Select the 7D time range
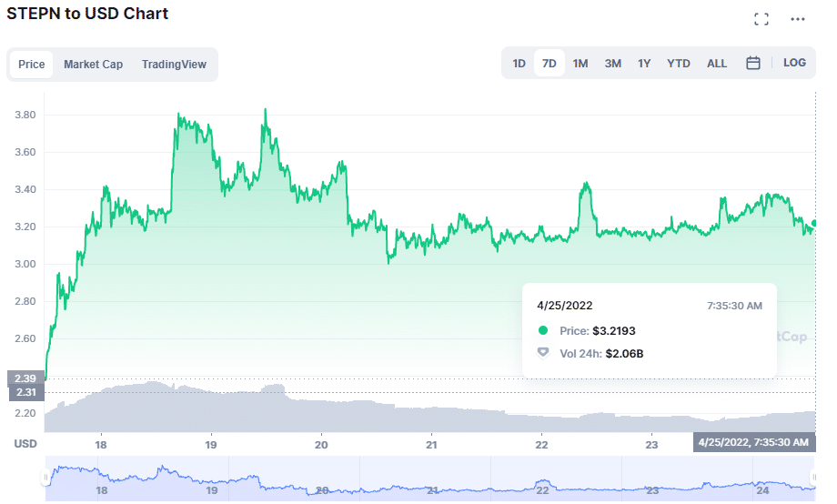The image size is (837, 504). [550, 64]
